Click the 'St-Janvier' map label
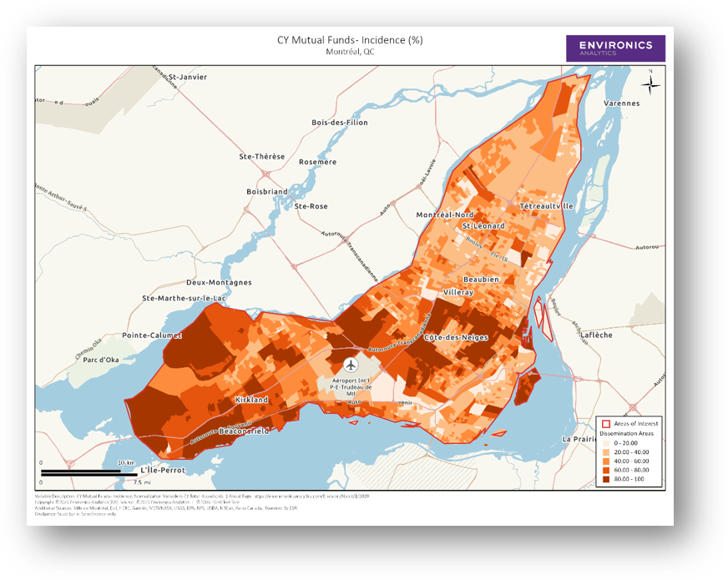 click(188, 77)
